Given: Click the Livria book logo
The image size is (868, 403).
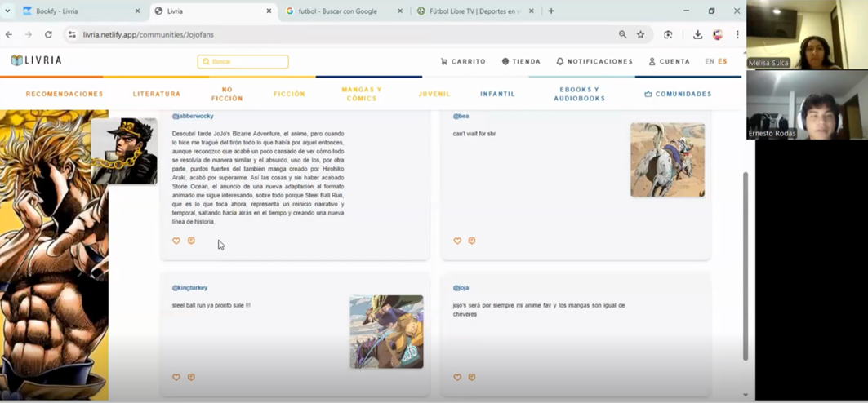Looking at the screenshot, I should [37, 60].
